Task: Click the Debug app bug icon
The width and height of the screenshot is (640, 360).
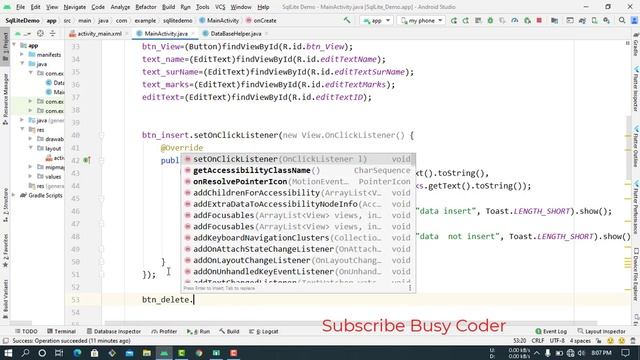Action: (490, 20)
